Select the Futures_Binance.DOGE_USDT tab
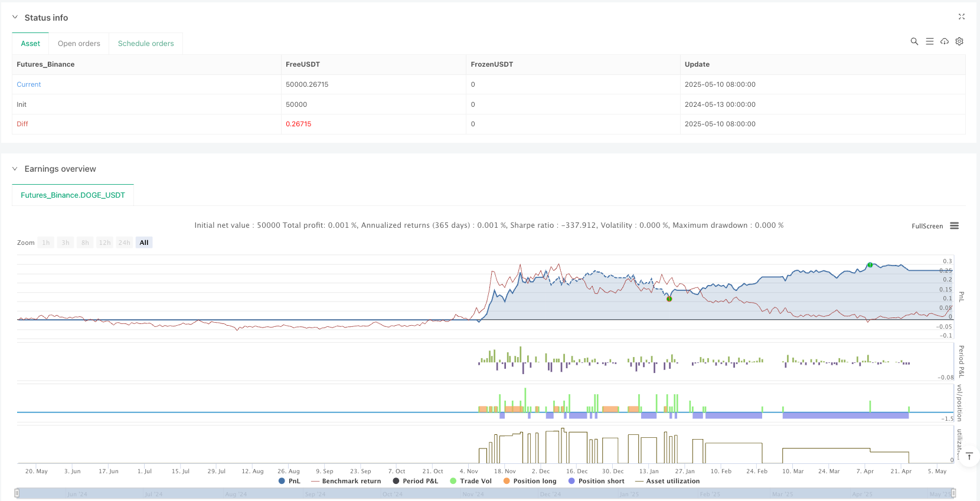 pyautogui.click(x=73, y=195)
